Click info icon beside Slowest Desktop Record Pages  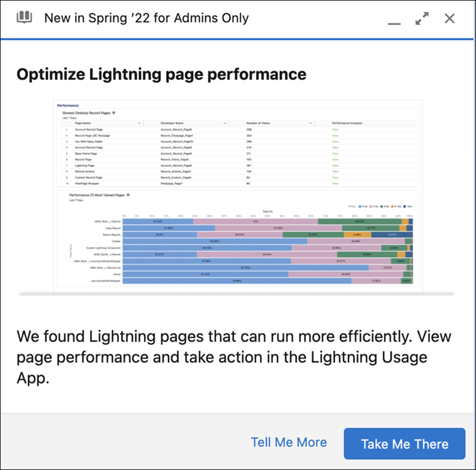pyautogui.click(x=114, y=113)
